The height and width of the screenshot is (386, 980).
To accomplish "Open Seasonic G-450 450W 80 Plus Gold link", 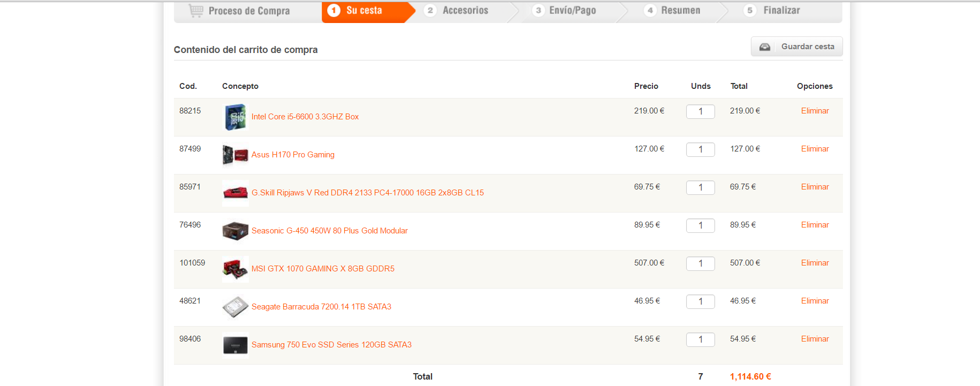I will pyautogui.click(x=330, y=231).
